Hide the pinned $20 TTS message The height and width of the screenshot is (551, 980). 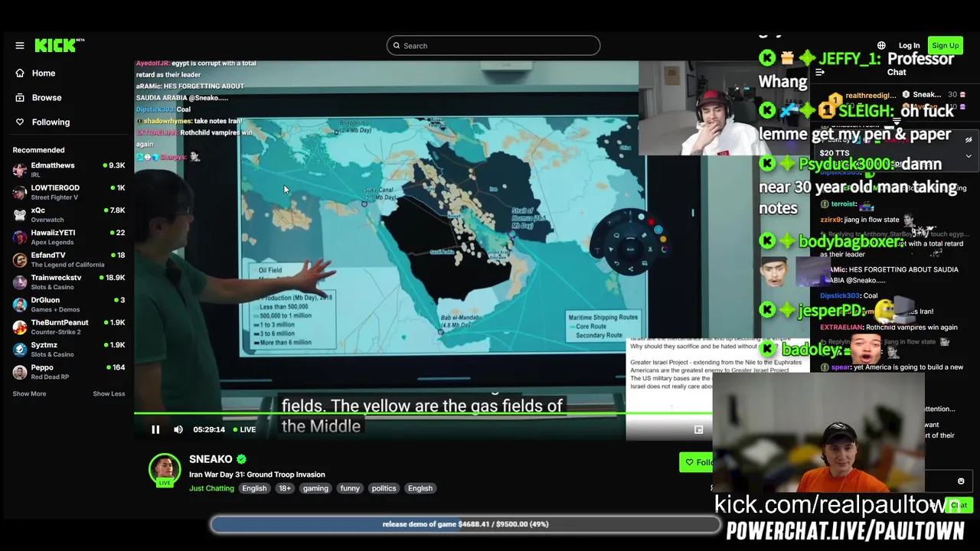pos(969,140)
